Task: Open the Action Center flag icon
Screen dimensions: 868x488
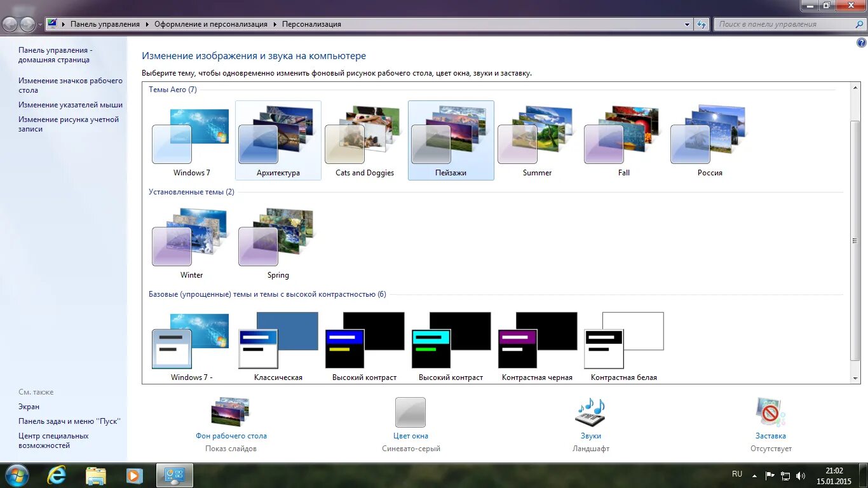Action: click(x=770, y=475)
